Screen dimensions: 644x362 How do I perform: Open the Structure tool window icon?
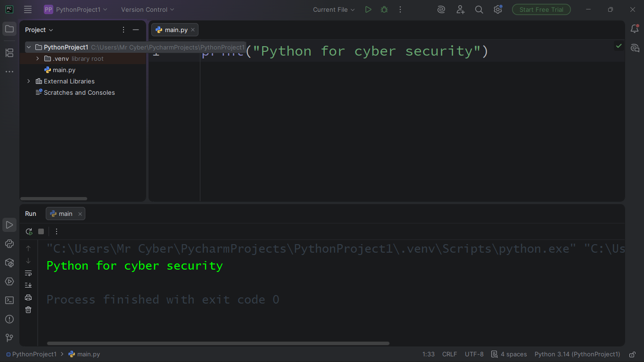[x=9, y=53]
